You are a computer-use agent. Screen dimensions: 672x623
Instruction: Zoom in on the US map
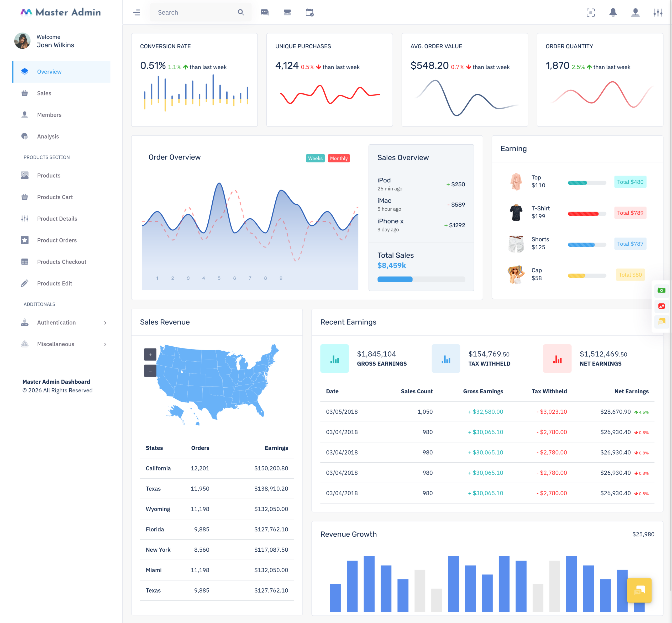tap(150, 354)
